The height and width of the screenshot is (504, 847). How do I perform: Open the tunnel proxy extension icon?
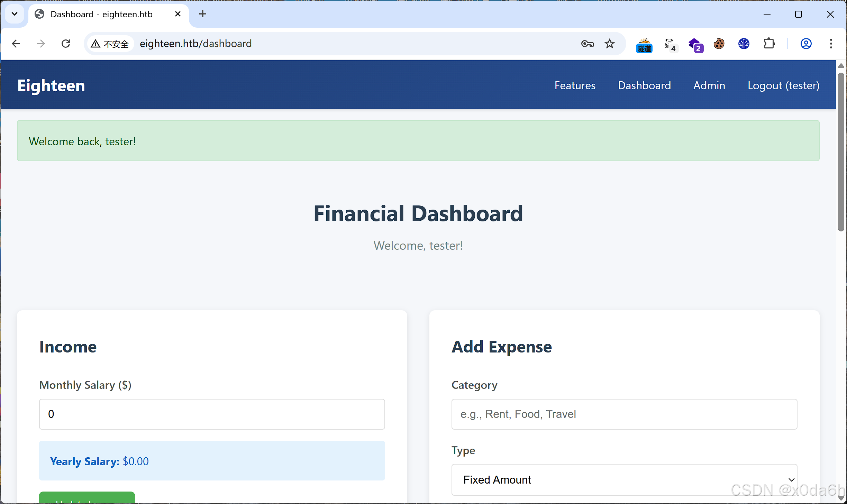click(x=644, y=45)
